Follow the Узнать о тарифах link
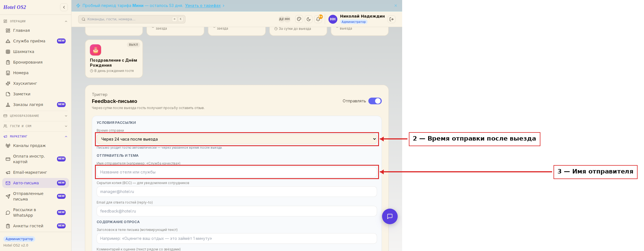644x251 pixels. click(203, 6)
